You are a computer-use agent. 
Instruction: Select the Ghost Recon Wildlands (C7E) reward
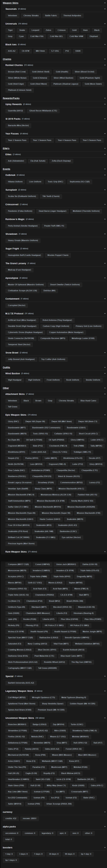tap(43, 111)
